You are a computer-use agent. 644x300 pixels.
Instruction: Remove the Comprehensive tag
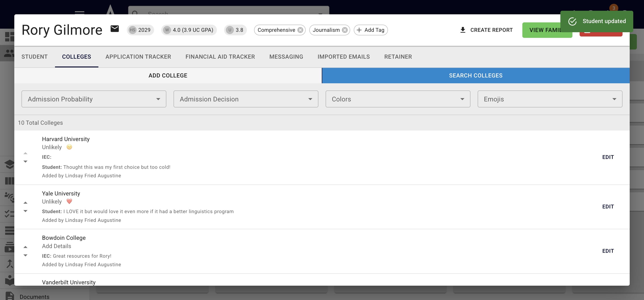300,30
